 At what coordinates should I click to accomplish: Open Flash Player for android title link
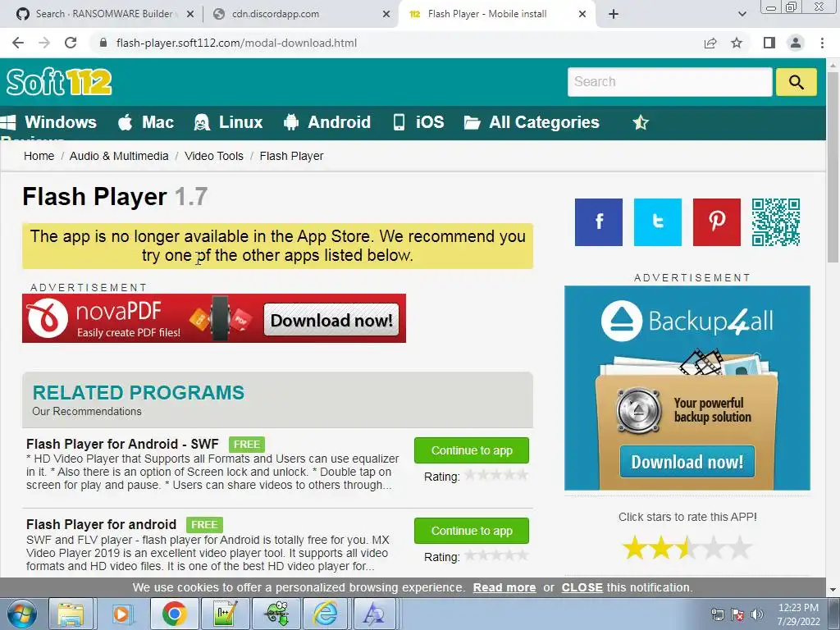[101, 524]
